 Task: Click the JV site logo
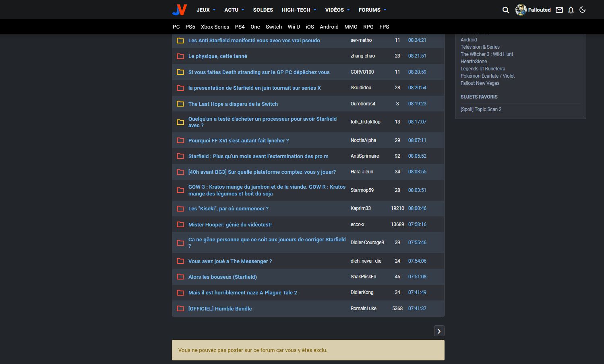tap(180, 10)
